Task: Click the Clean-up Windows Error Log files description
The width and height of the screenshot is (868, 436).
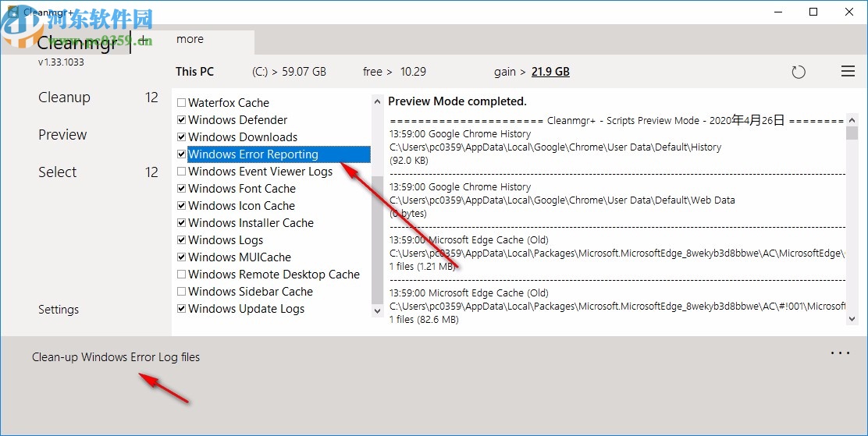Action: tap(116, 357)
